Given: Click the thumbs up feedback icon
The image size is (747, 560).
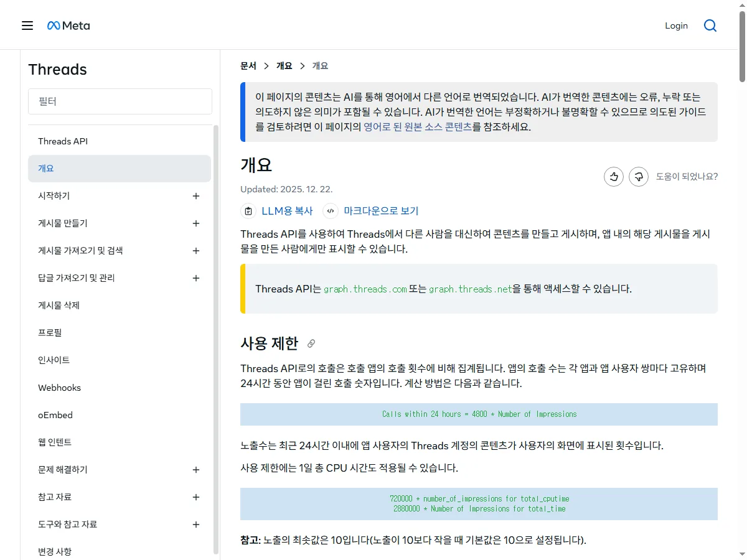Looking at the screenshot, I should pyautogui.click(x=614, y=177).
